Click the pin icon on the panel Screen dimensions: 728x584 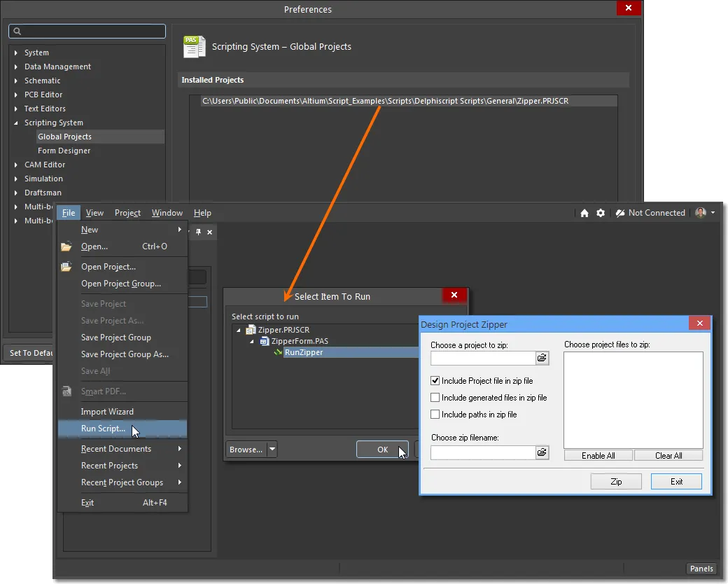point(198,232)
